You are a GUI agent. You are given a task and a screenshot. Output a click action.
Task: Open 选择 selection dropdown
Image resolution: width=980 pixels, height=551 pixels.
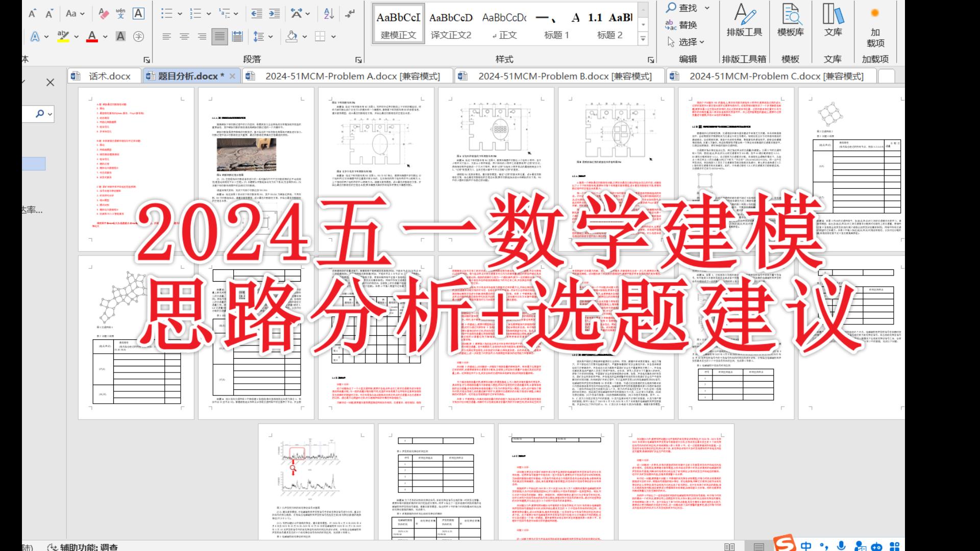[685, 42]
